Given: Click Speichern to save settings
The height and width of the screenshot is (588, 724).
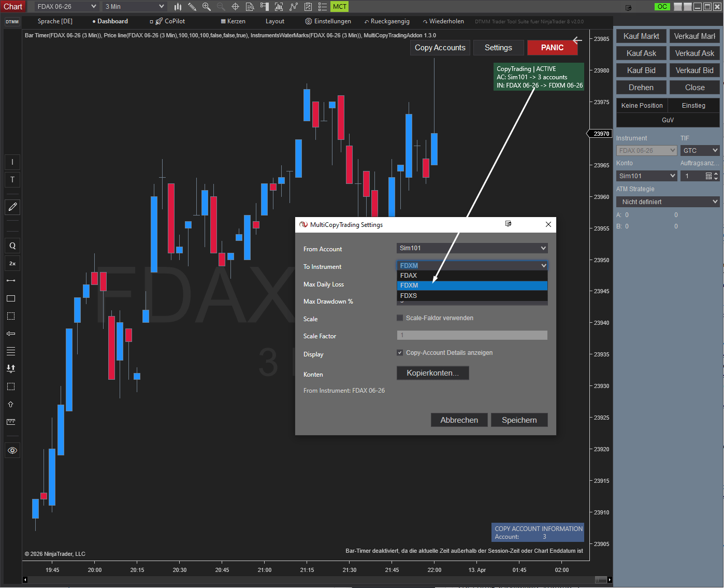Looking at the screenshot, I should coord(519,420).
